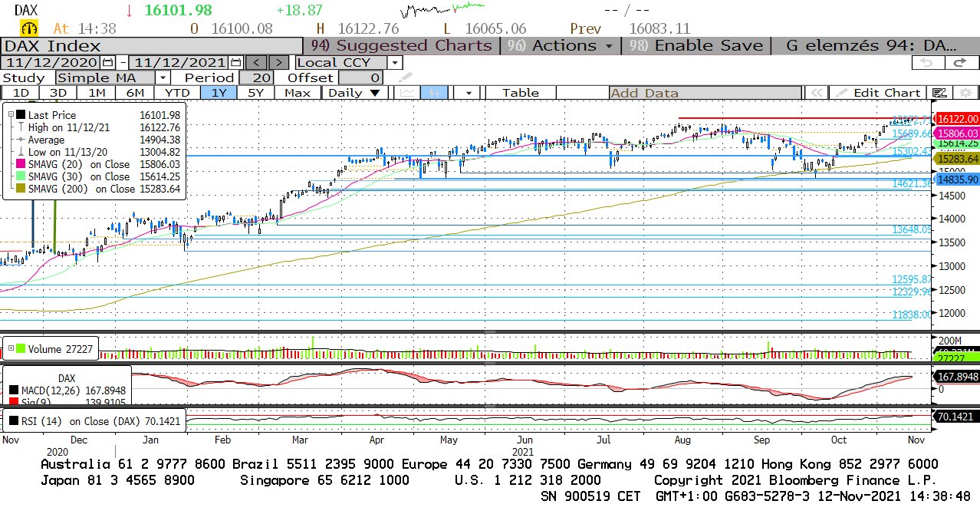
Task: Click the black Last Price color swatch
Action: (21, 114)
